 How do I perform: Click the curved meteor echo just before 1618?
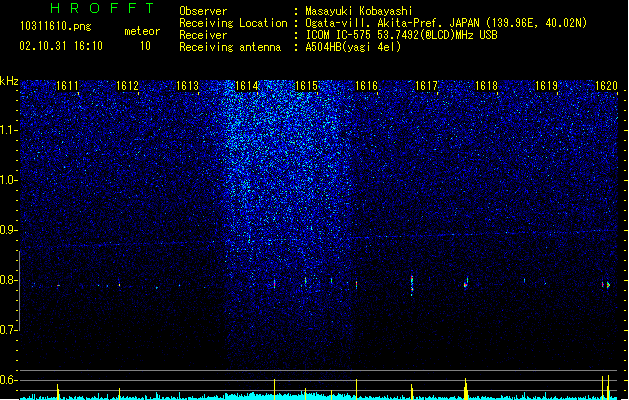[x=466, y=283]
